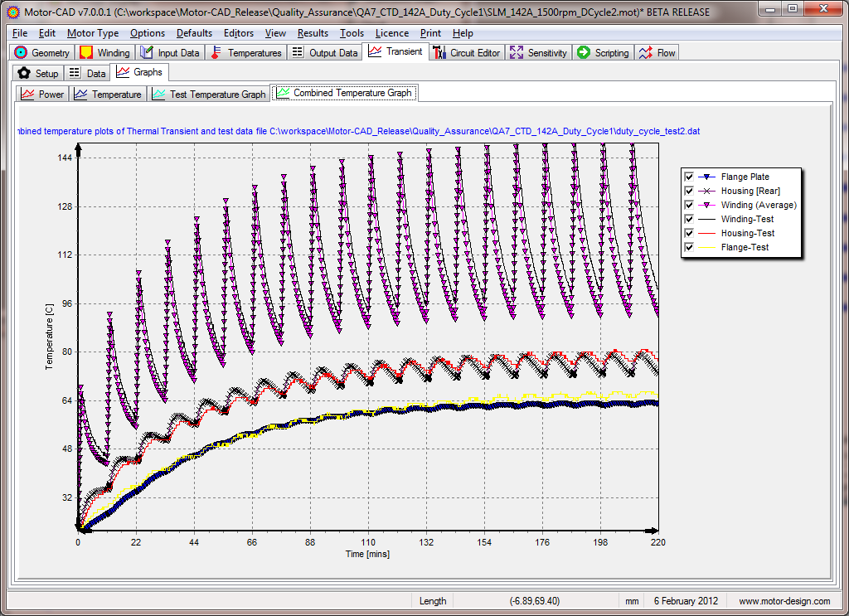Image resolution: width=849 pixels, height=616 pixels.
Task: Click the Flow tab icon
Action: click(x=646, y=52)
